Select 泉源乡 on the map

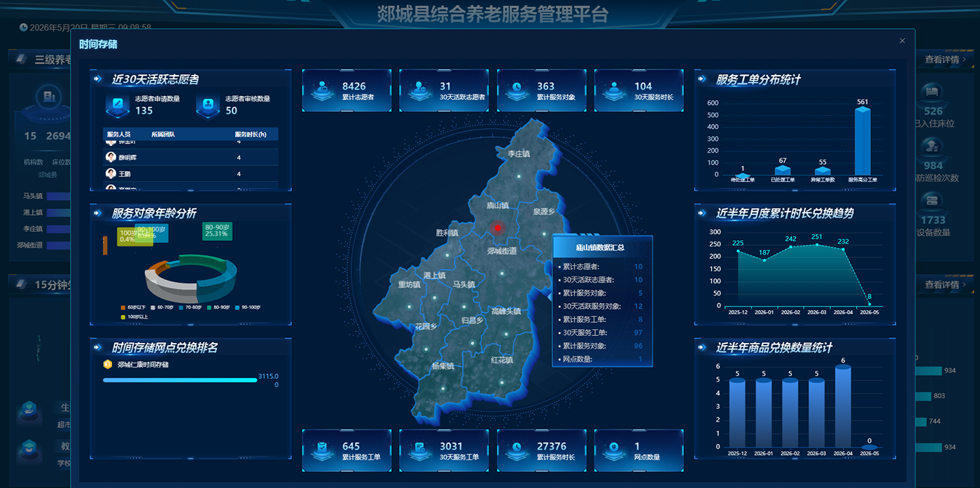543,211
